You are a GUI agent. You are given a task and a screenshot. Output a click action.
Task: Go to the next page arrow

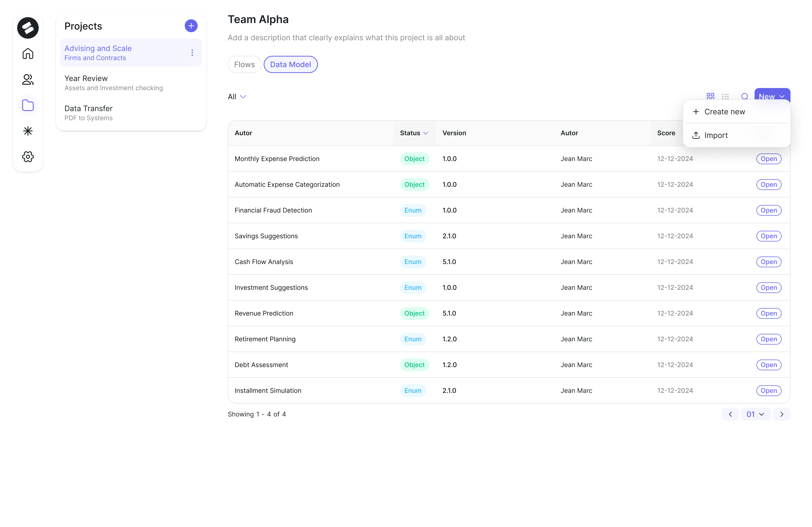[x=782, y=414]
